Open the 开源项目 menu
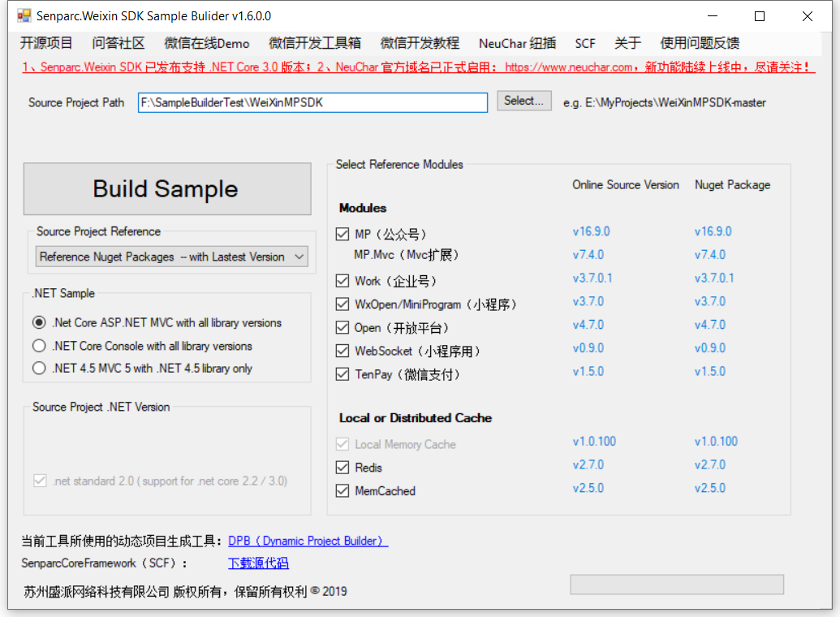Viewport: 840px width, 617px height. 46,43
